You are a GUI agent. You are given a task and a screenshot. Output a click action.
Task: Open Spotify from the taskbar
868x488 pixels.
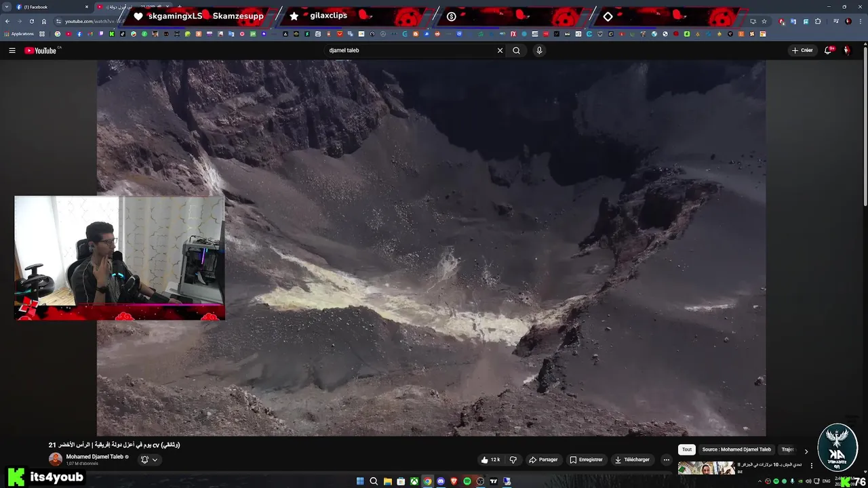[467, 481]
